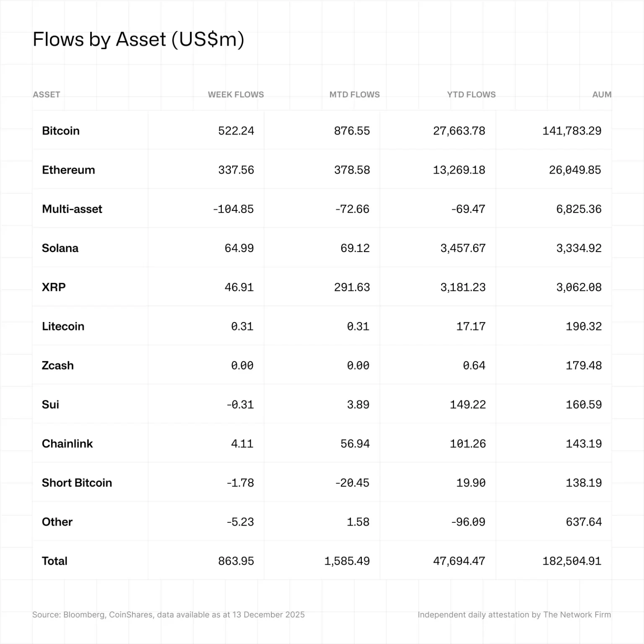
Task: Select the Ethereum row label
Action: click(x=68, y=170)
